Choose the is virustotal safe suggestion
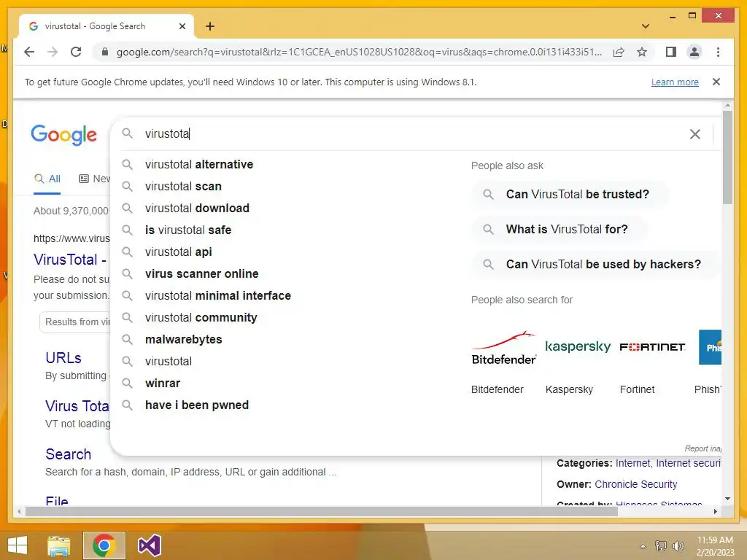Screen dimensions: 747x560 [188, 230]
